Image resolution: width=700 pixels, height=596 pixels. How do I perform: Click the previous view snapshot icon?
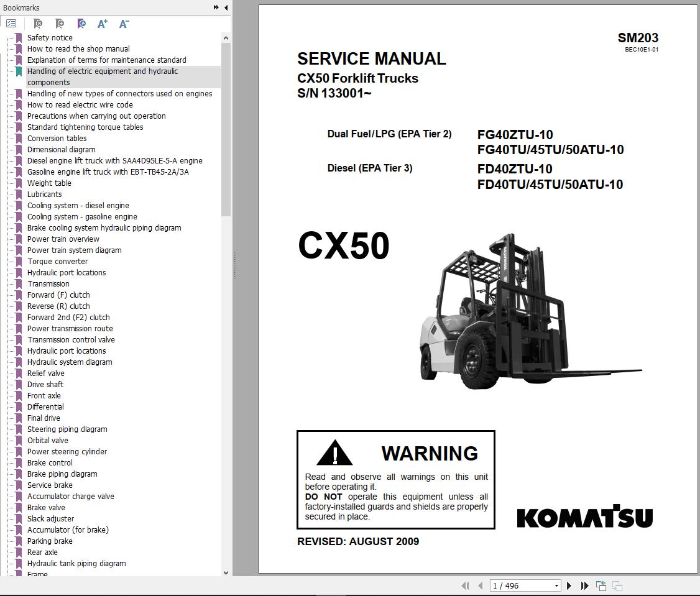pos(601,585)
